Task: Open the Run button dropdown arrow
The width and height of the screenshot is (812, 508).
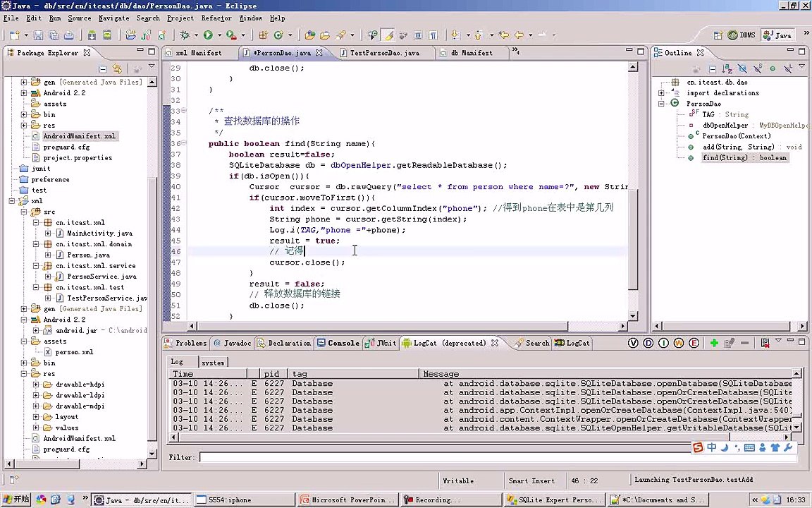Action: tap(219, 35)
